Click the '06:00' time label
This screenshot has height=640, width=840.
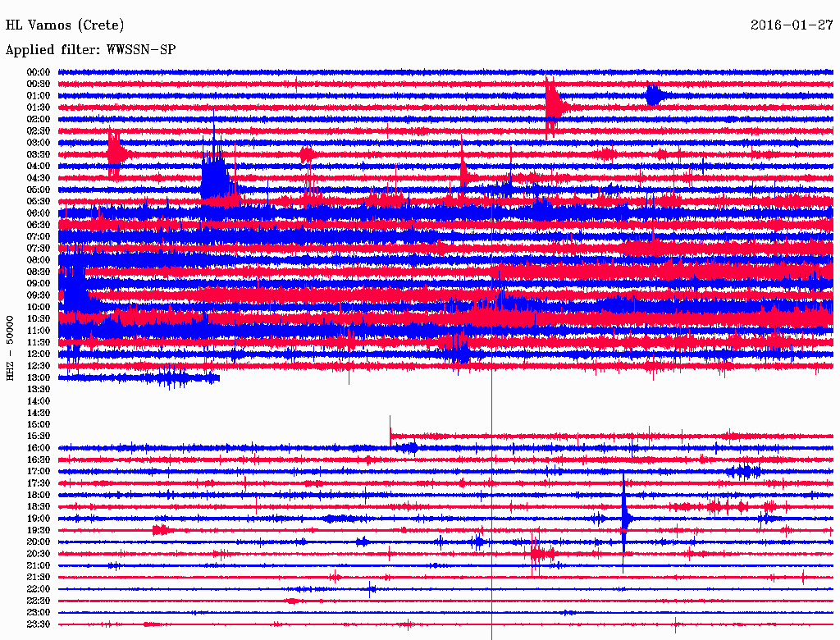coord(39,213)
